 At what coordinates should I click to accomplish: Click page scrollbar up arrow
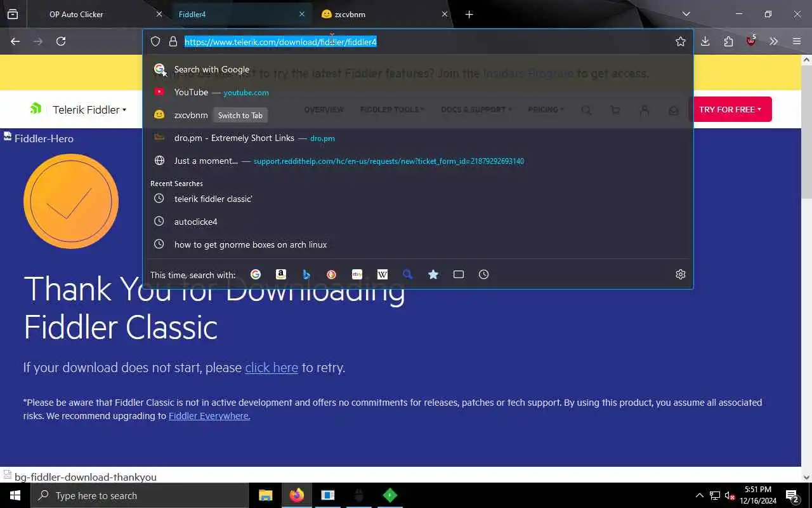coord(806,60)
